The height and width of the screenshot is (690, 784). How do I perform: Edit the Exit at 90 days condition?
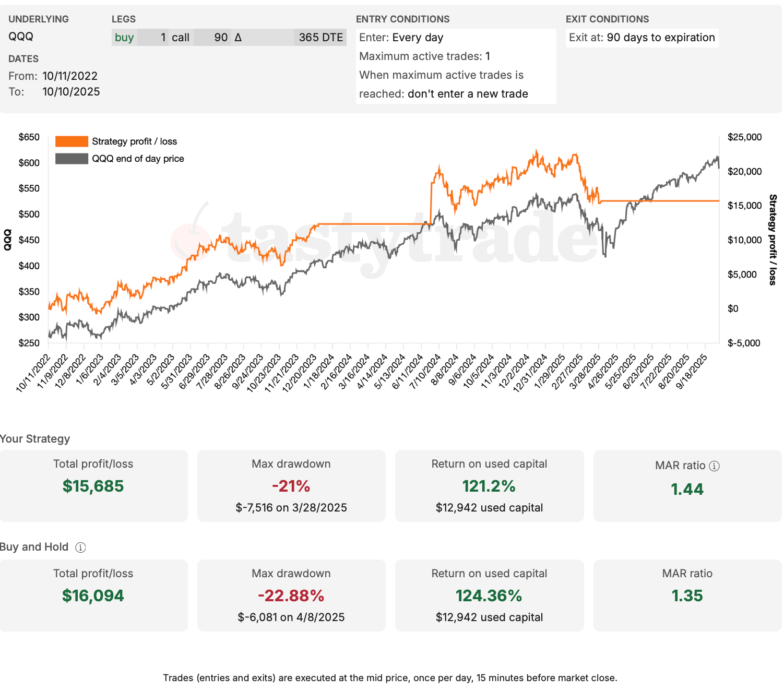tap(660, 38)
